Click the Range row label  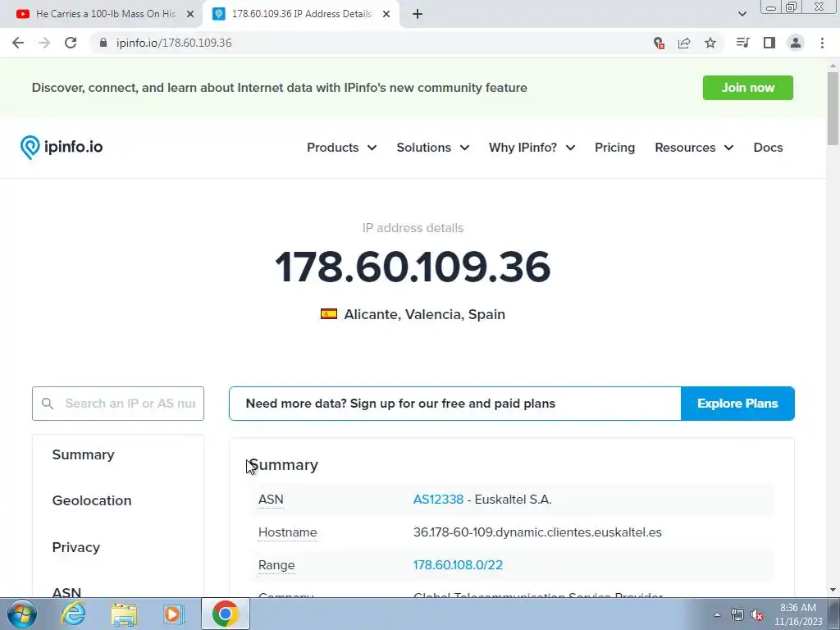pos(276,564)
